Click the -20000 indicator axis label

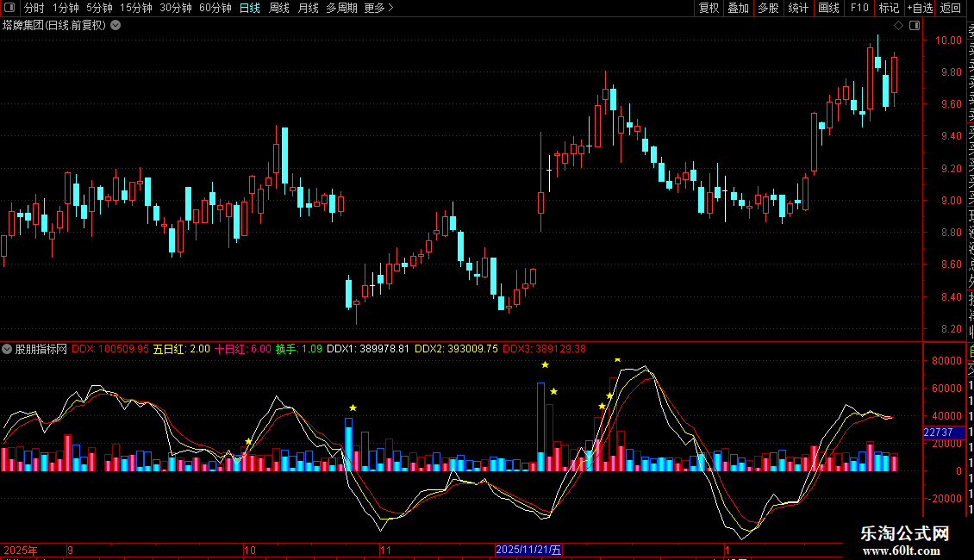[944, 499]
